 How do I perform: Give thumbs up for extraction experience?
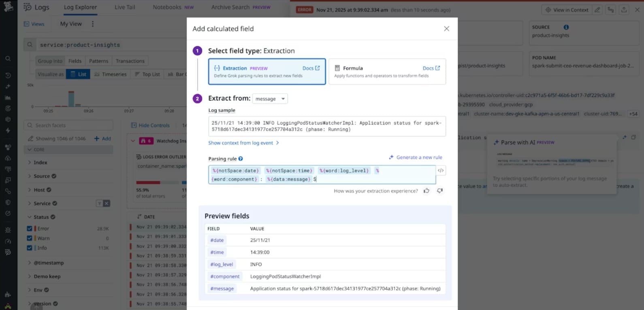point(426,191)
